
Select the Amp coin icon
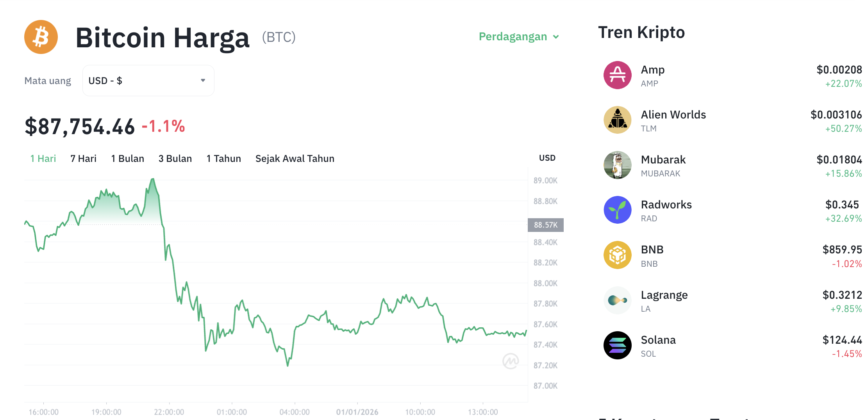(617, 75)
